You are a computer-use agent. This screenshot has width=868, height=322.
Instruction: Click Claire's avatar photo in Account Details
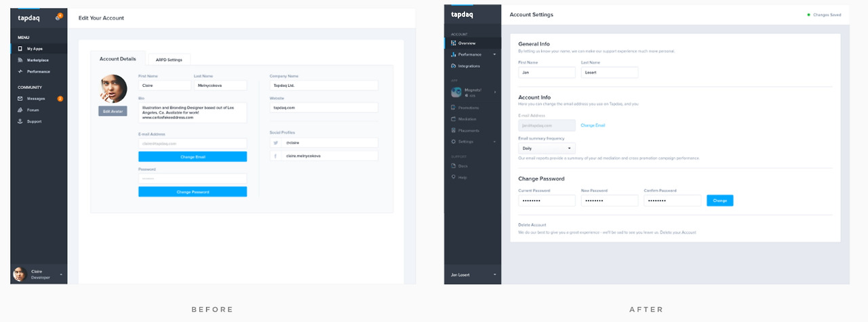(x=114, y=88)
